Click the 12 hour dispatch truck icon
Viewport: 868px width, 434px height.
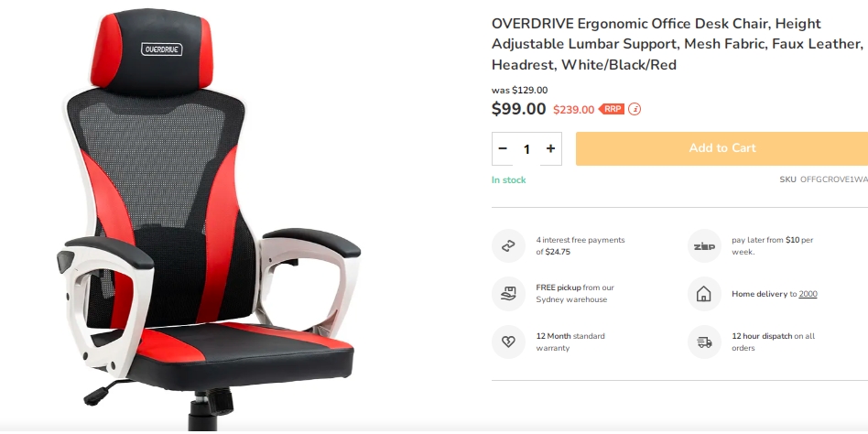(704, 342)
